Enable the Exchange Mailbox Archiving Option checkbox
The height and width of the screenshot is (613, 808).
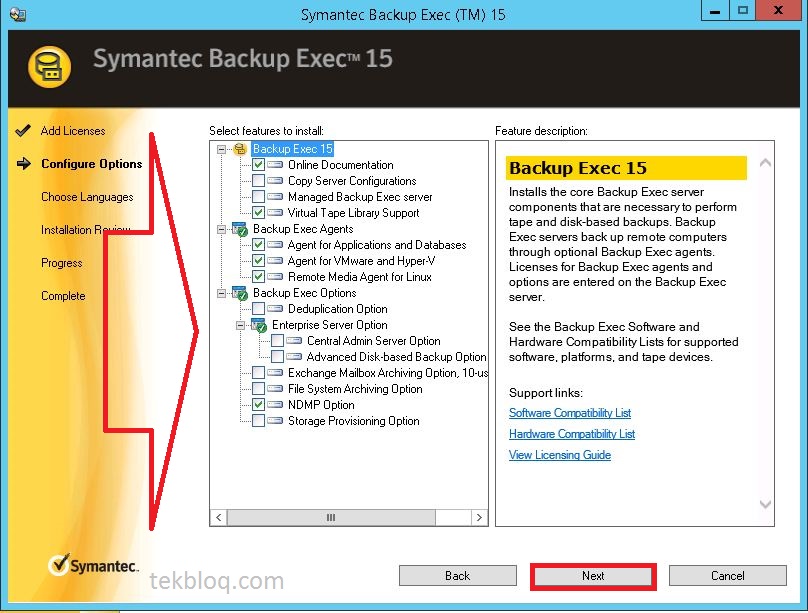(x=259, y=373)
